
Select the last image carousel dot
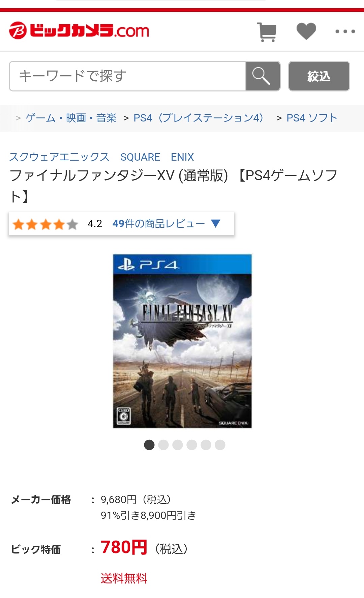pos(220,445)
